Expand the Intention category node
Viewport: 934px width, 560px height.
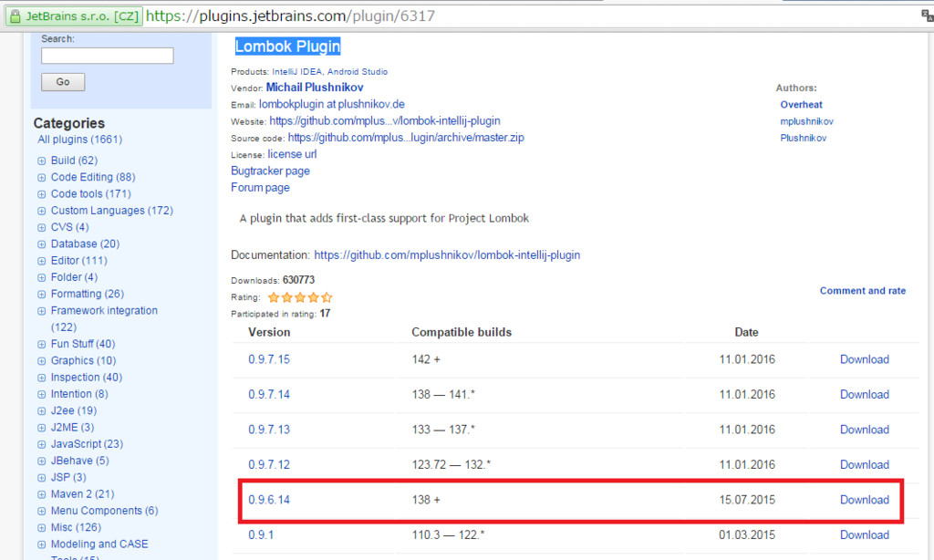[42, 394]
